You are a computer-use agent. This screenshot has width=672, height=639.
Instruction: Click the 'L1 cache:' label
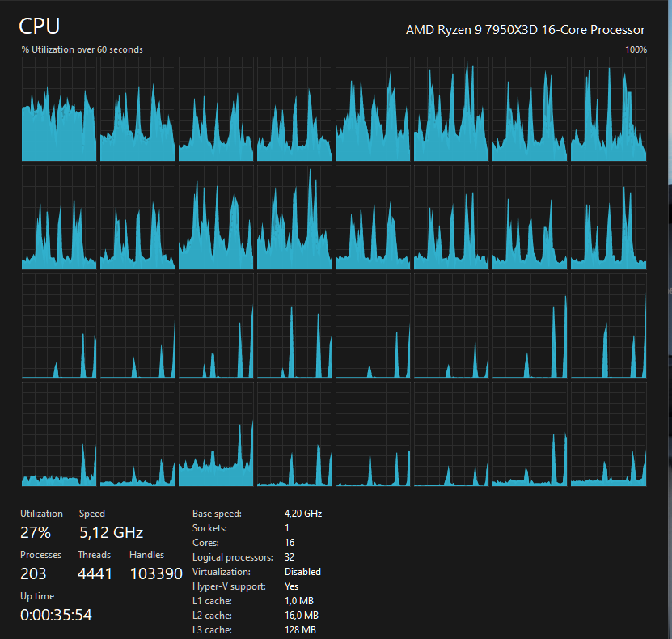click(212, 601)
